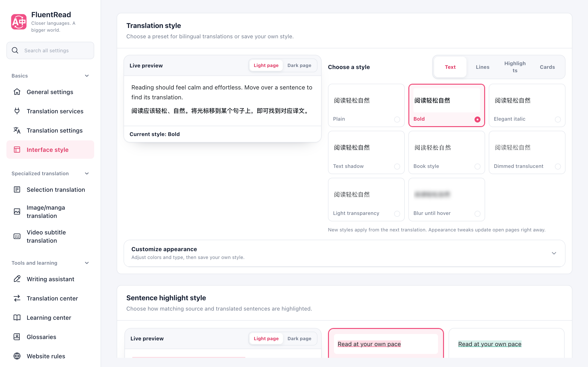This screenshot has width=588, height=367.
Task: Click the Writing assistant pen icon
Action: coord(17,279)
